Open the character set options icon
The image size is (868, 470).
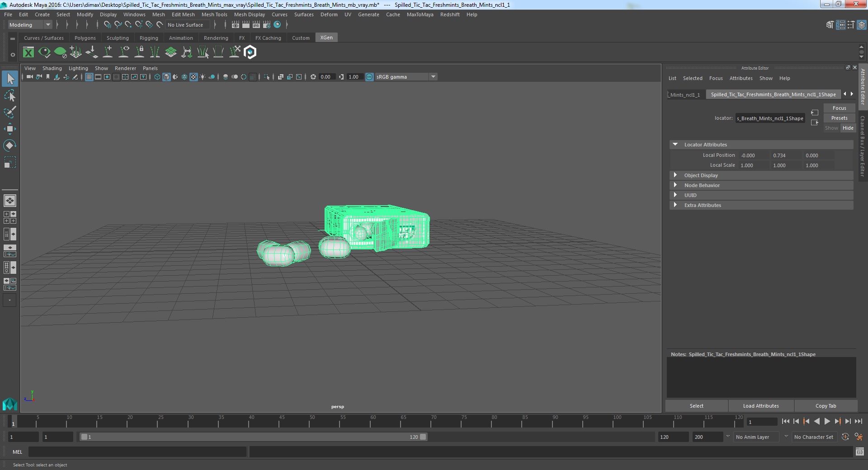[859, 437]
